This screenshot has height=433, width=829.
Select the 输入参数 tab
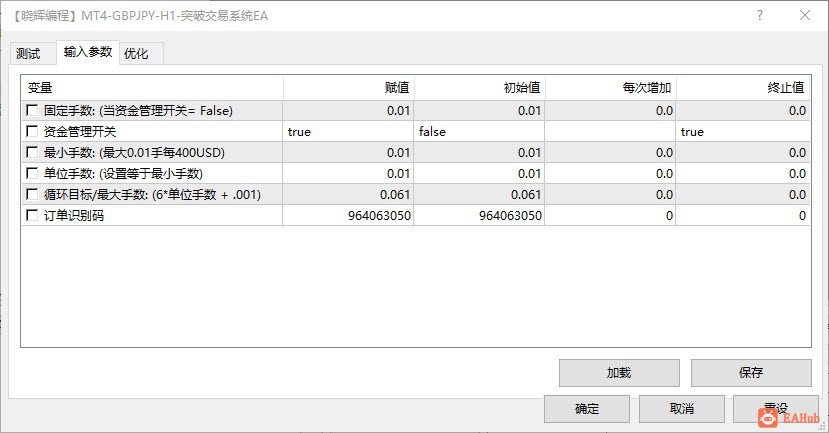pos(88,52)
